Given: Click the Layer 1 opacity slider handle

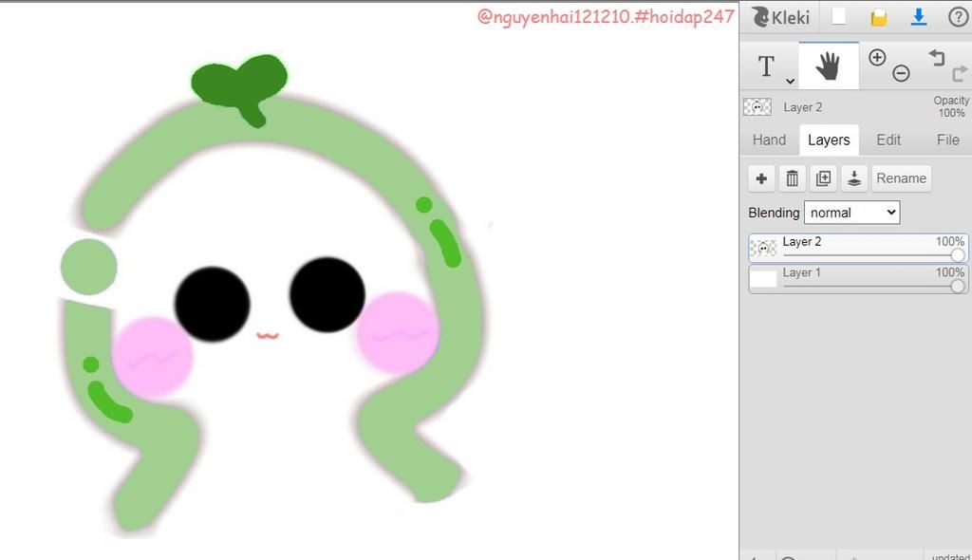Looking at the screenshot, I should (x=958, y=286).
